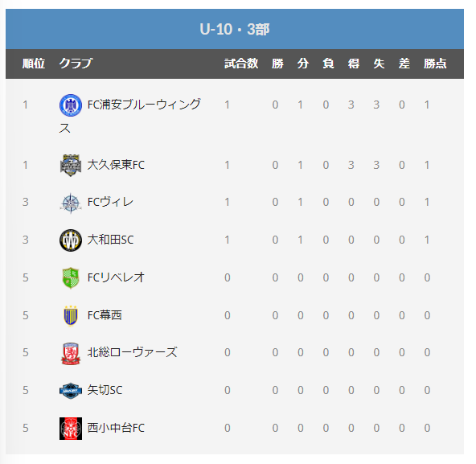Click the 順位 column header
476x464 pixels.
click(x=34, y=64)
